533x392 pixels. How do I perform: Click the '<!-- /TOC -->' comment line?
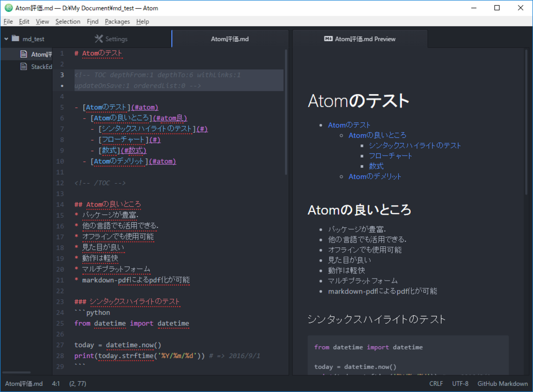[x=100, y=183]
